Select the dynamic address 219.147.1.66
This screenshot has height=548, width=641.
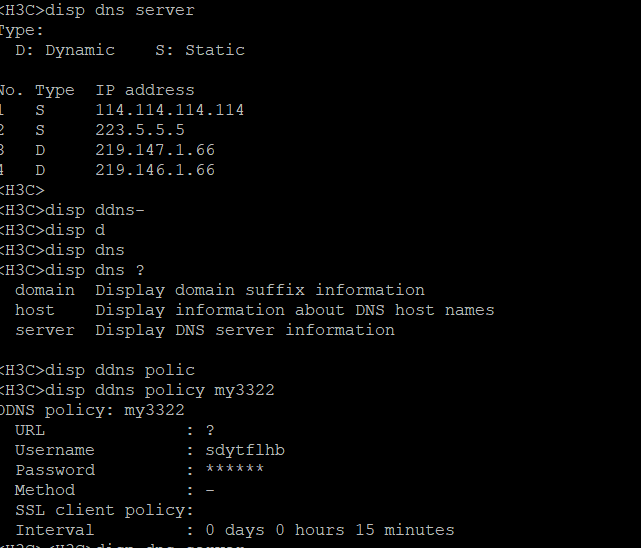click(x=154, y=150)
